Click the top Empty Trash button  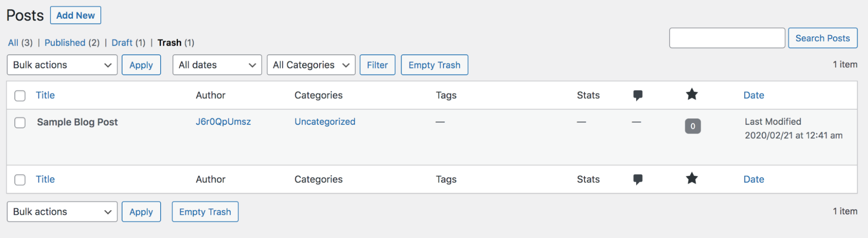tap(434, 65)
